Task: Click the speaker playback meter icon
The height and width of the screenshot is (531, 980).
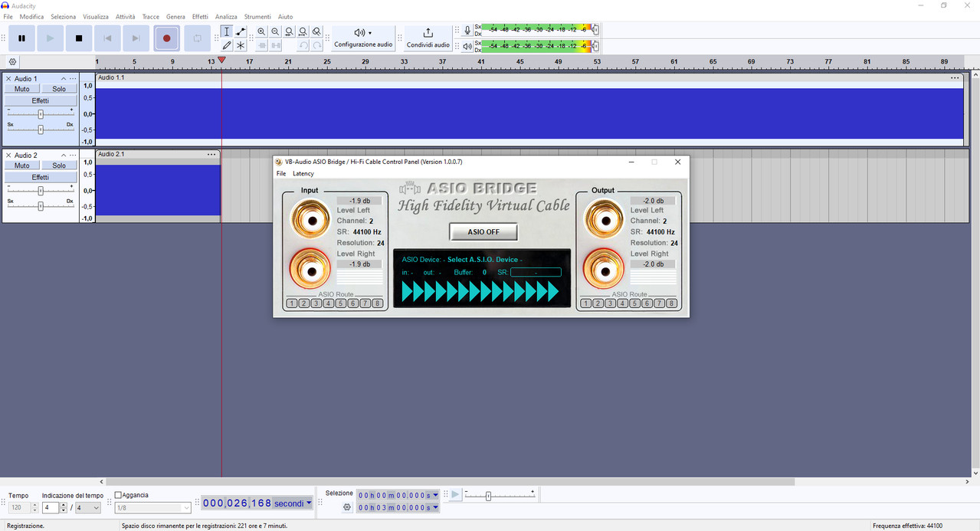Action: pos(467,46)
